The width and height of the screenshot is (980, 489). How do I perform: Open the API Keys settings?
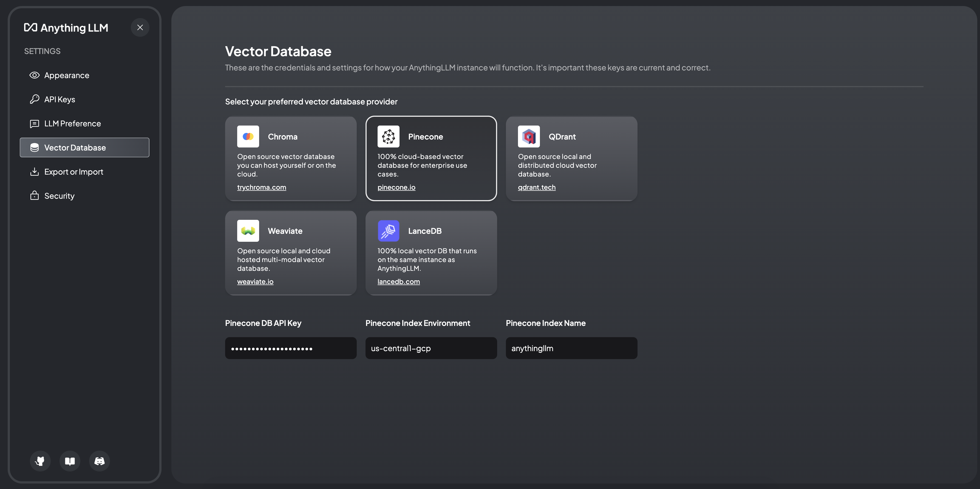tap(84, 99)
